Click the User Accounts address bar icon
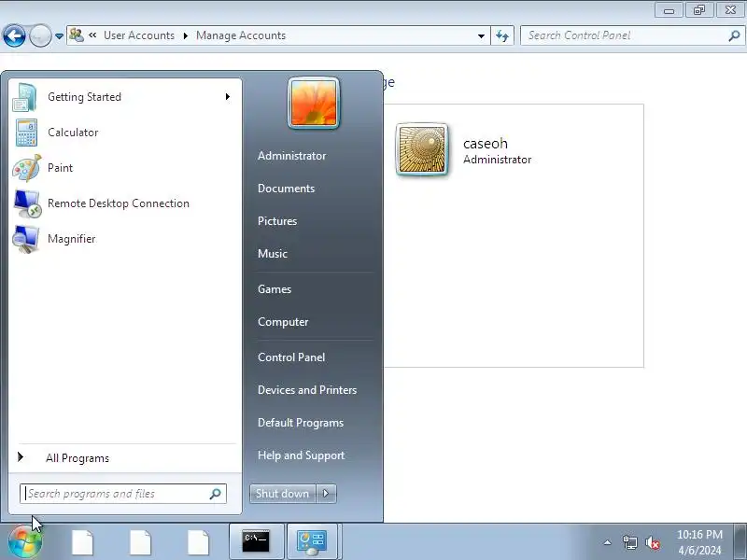Viewport: 747px width, 560px height. point(77,35)
